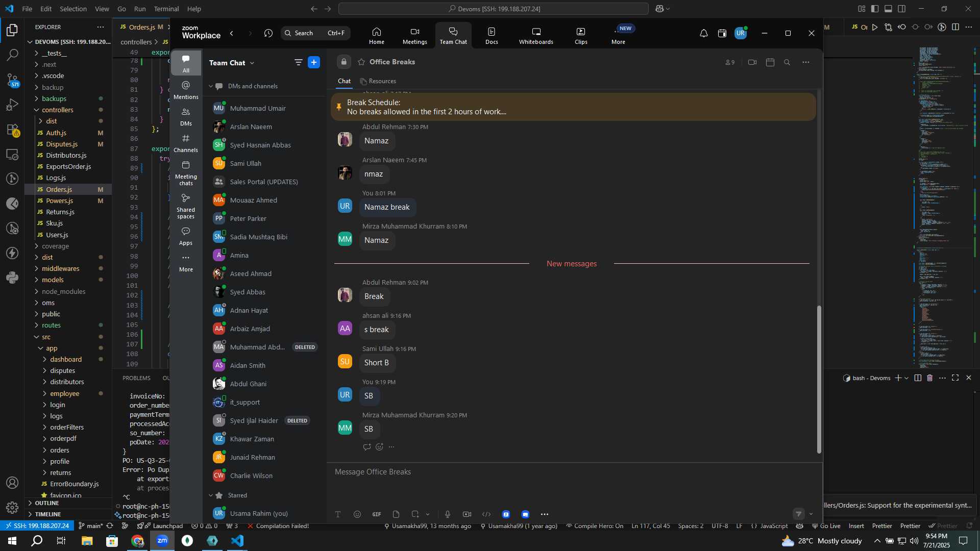
Task: Take a screenshot capture for chat
Action: (415, 514)
